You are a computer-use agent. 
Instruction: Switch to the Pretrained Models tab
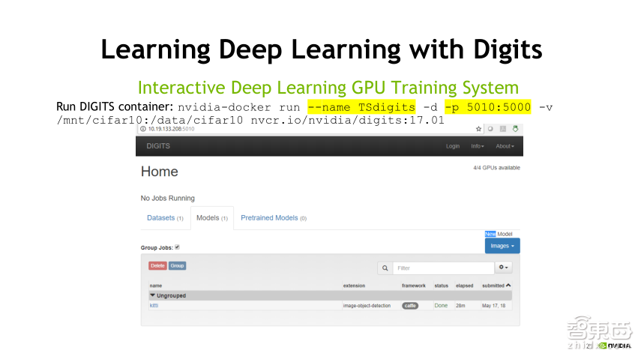point(273,218)
